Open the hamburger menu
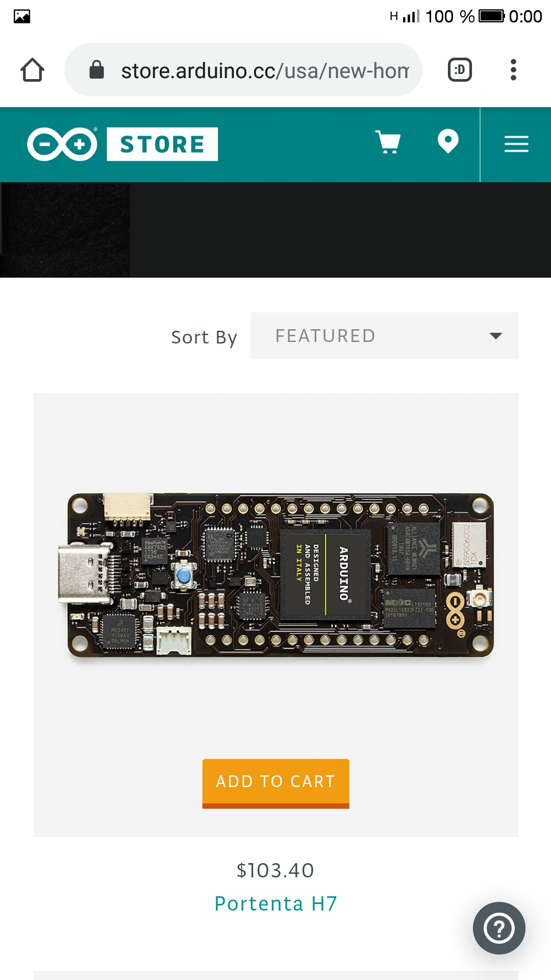 tap(516, 144)
